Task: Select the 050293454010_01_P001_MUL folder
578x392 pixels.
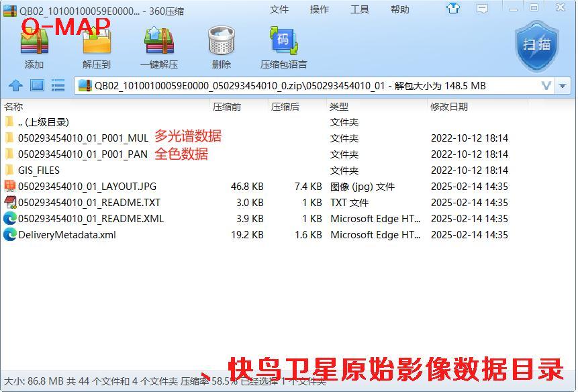Action: click(x=83, y=138)
